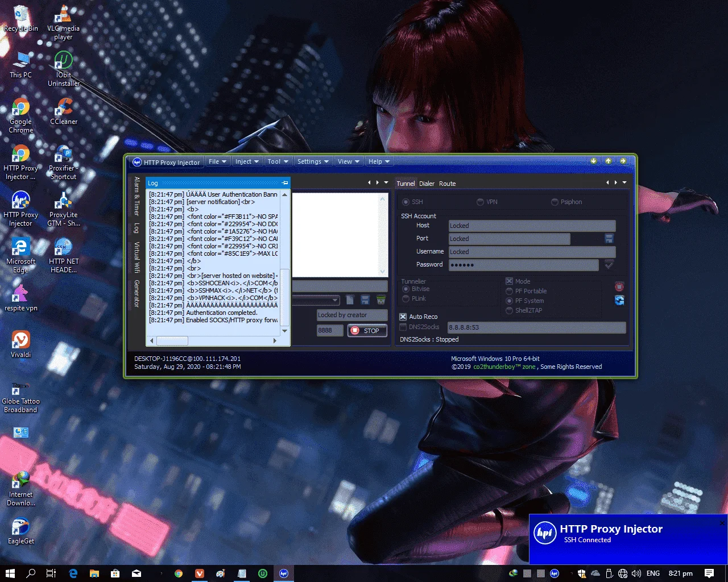Screen dimensions: 728x582
Task: Open the Recycle Bin desktop icon
Action: tap(21, 19)
